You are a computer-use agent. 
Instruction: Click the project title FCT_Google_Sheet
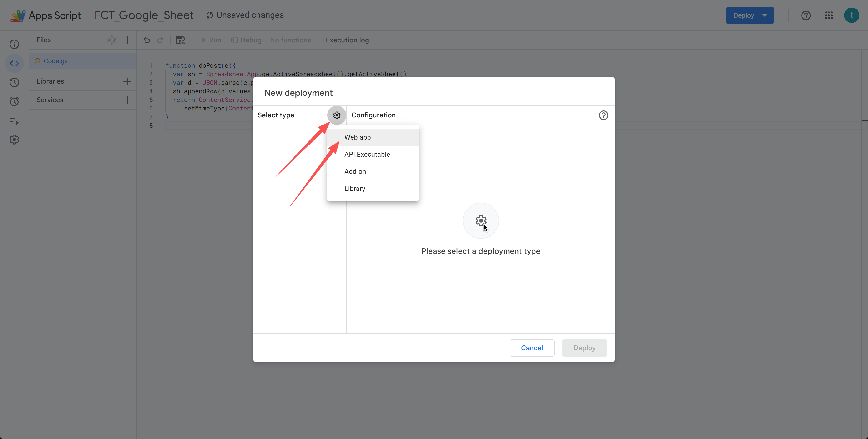pyautogui.click(x=144, y=15)
